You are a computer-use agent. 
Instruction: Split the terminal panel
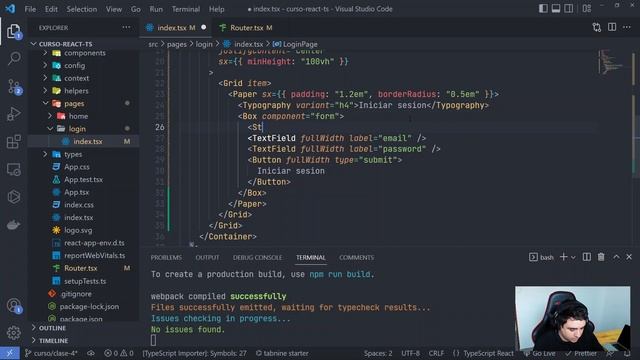point(587,257)
